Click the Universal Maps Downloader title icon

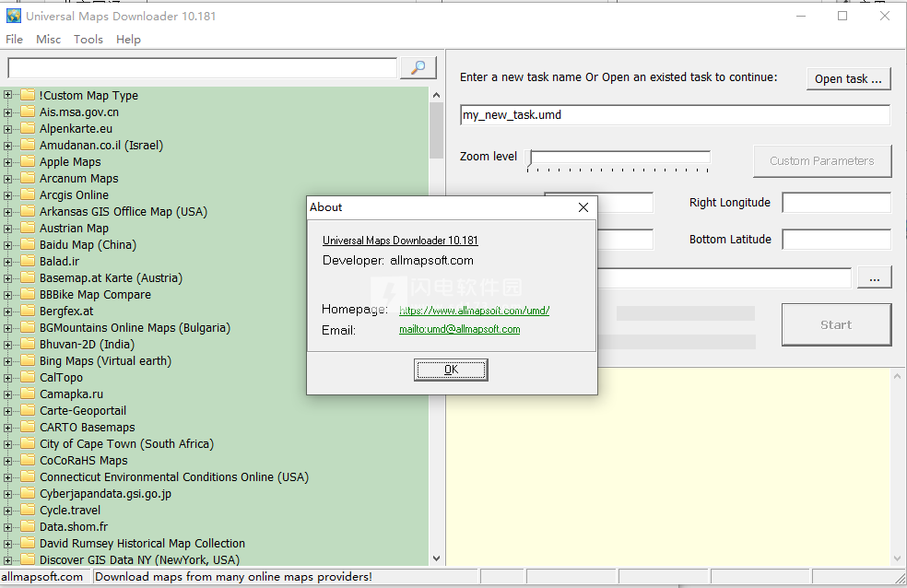click(x=13, y=17)
